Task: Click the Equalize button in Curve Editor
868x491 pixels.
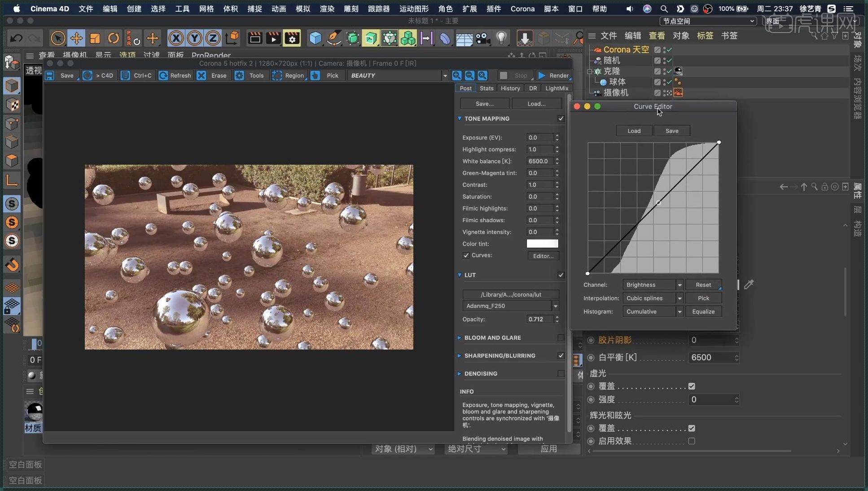Action: pos(703,311)
